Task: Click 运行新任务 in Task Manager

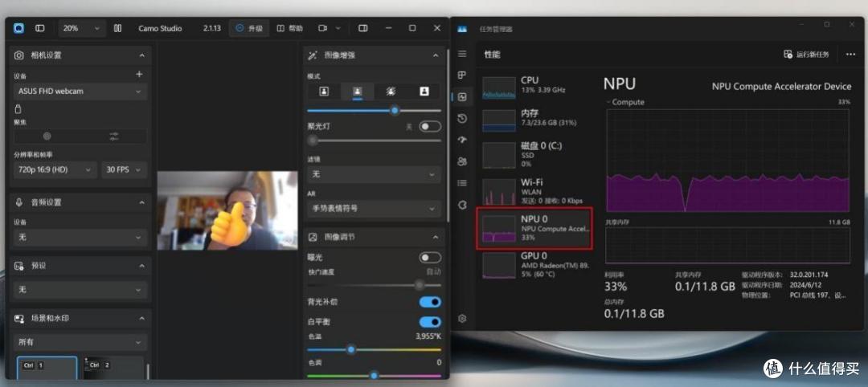Action: tap(806, 54)
